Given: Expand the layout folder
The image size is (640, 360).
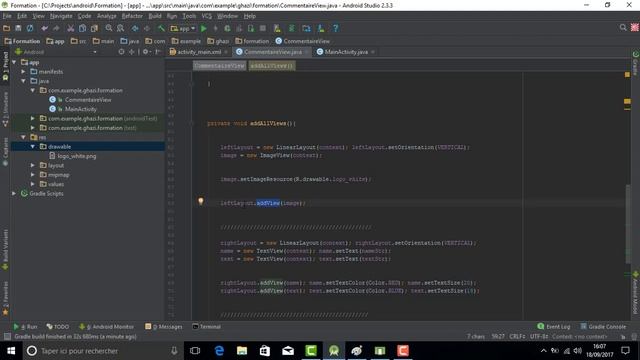Looking at the screenshot, I should point(33,165).
